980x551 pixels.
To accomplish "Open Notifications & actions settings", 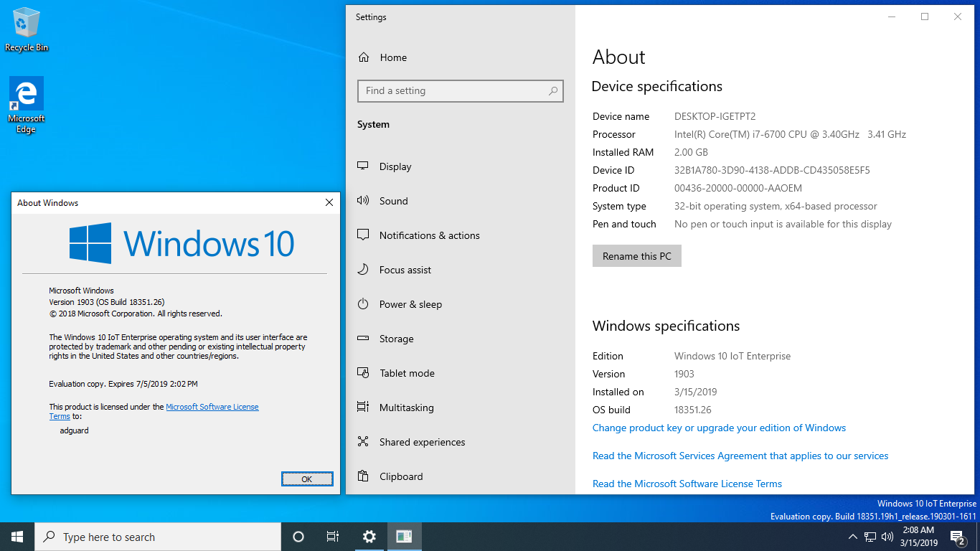I will click(x=461, y=235).
